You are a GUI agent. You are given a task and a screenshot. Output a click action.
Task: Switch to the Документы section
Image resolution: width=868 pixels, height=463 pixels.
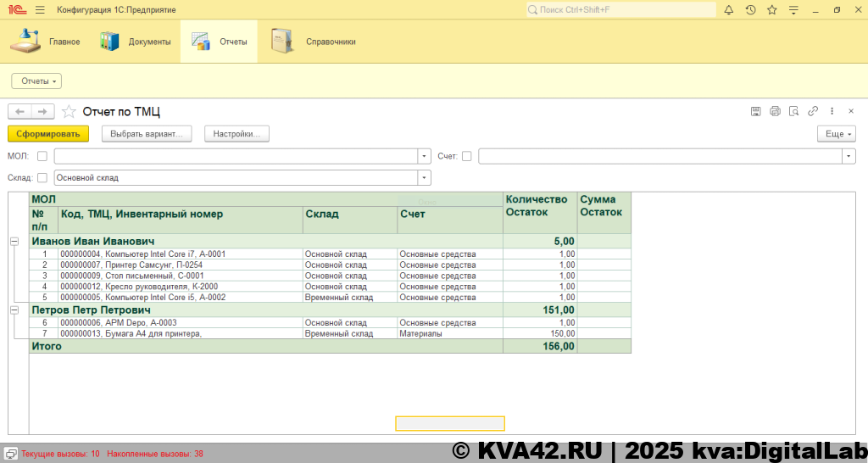pyautogui.click(x=136, y=42)
